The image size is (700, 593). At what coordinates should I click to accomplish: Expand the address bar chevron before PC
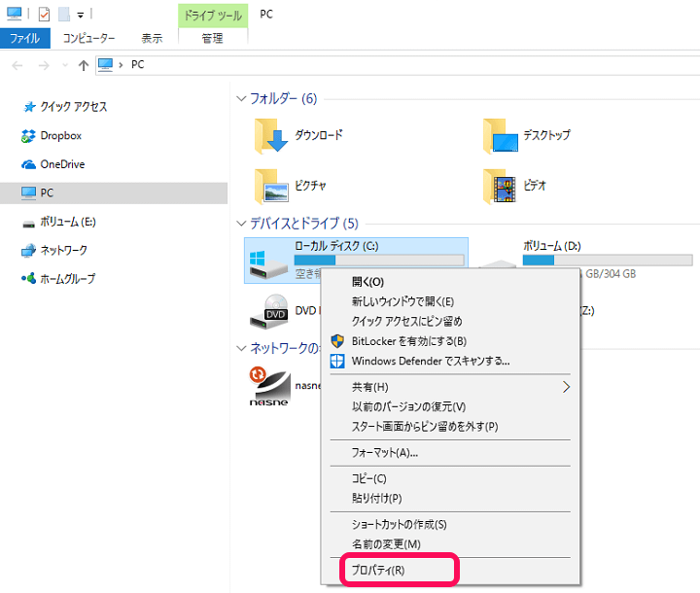tap(121, 65)
